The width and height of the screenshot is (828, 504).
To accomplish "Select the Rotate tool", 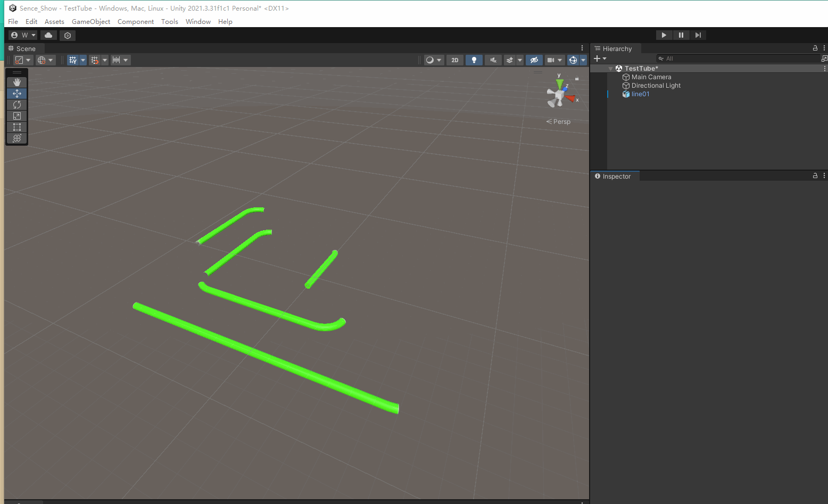I will click(x=17, y=105).
